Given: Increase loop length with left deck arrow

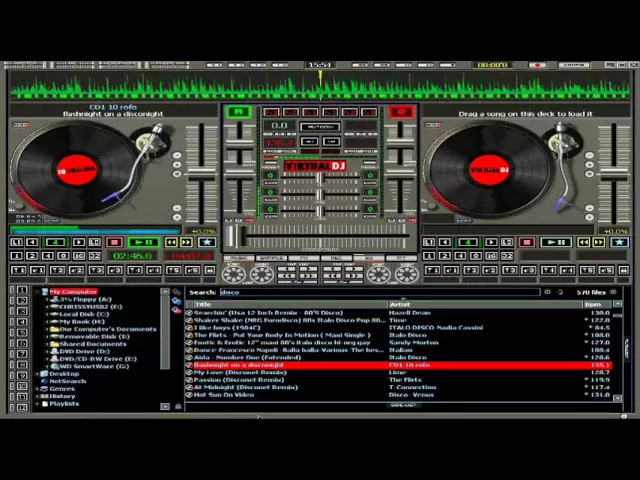Looking at the screenshot, I should point(79,242).
